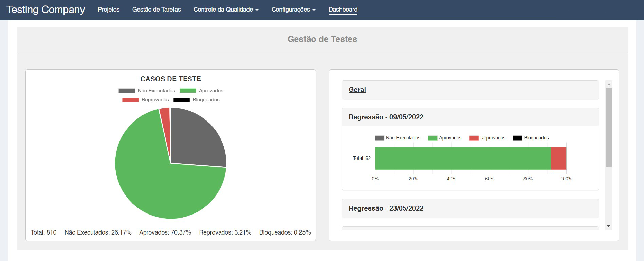This screenshot has width=644, height=261.
Task: Click the Testing Company brand link
Action: coord(45,10)
